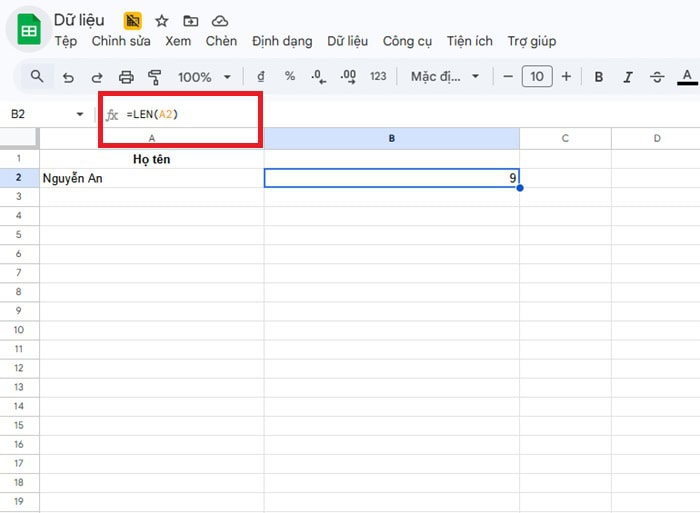Select the paint format tool

click(x=155, y=77)
